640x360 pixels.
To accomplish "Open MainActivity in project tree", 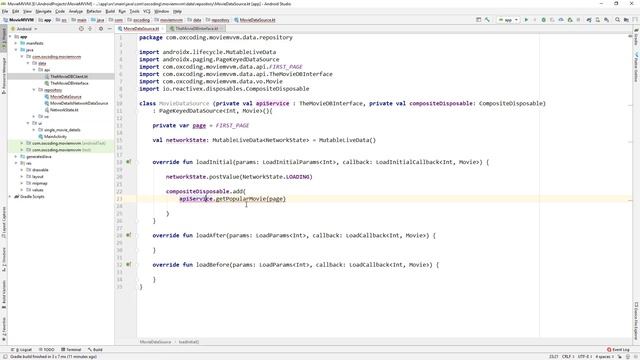I will coord(55,136).
